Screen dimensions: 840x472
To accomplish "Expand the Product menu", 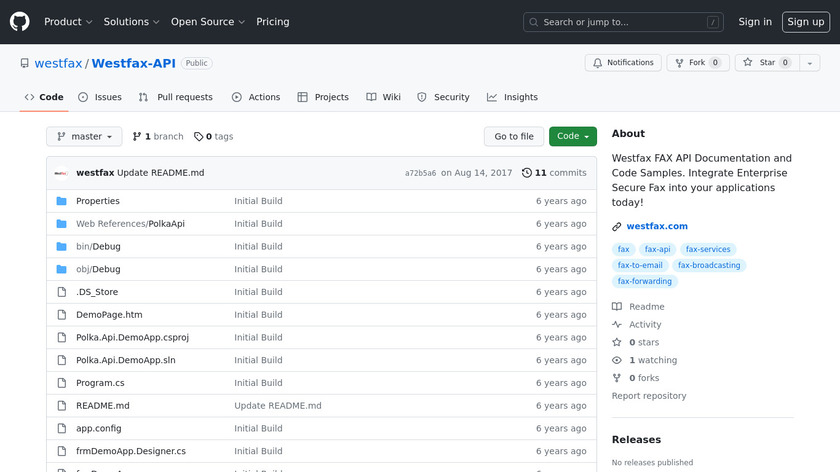I will click(x=68, y=22).
